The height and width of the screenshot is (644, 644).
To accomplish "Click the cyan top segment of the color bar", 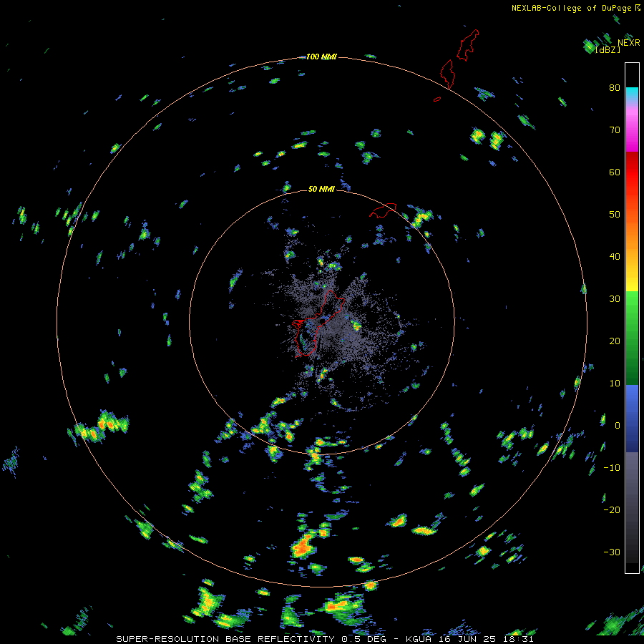I will (x=632, y=94).
